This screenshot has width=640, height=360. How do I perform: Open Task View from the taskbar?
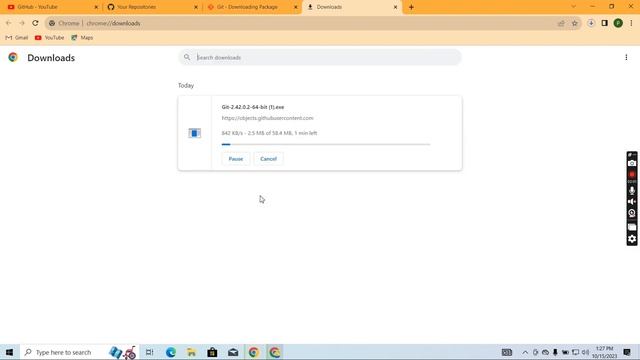point(149,352)
